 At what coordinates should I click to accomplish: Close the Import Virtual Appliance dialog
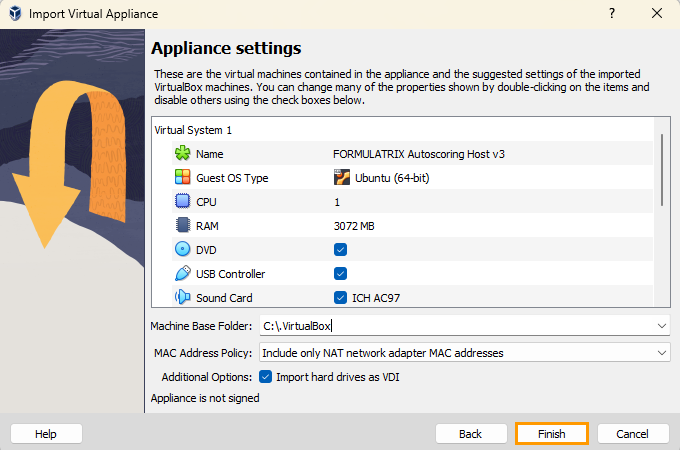point(657,13)
